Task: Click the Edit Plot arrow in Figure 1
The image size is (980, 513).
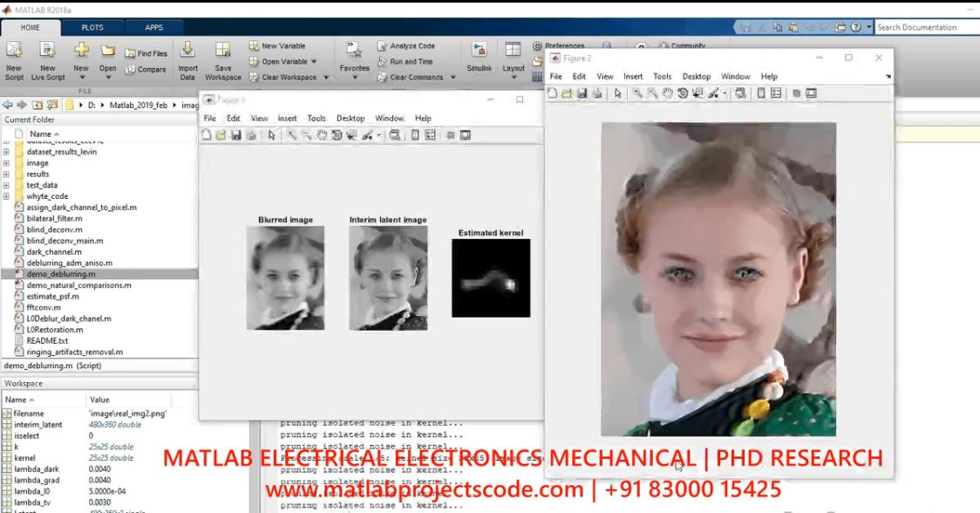Action: click(271, 135)
